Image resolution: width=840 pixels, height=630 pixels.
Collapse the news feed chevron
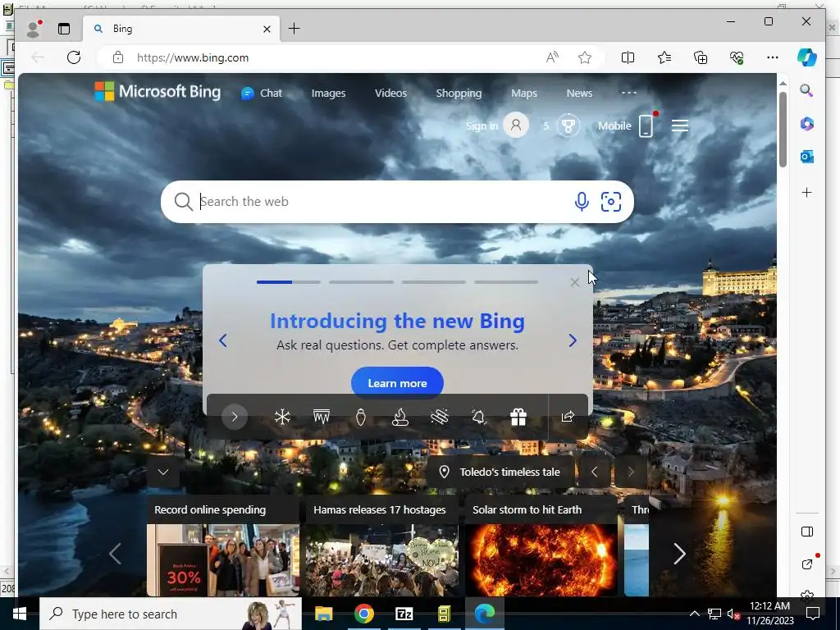click(x=163, y=472)
